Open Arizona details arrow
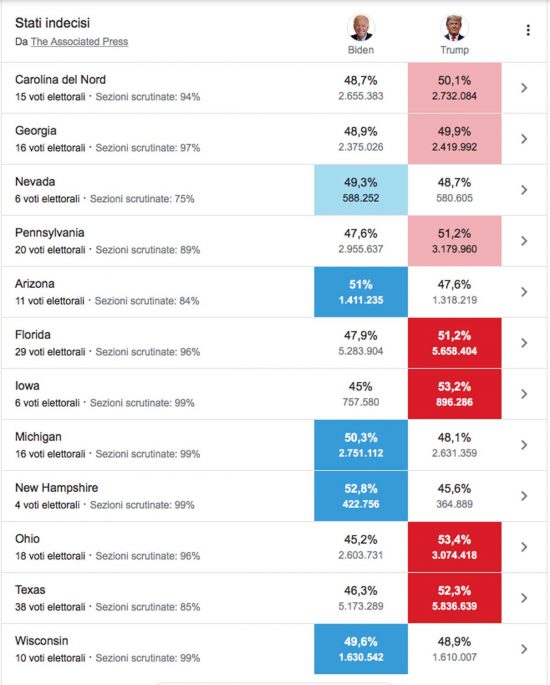The height and width of the screenshot is (685, 550). 524,292
